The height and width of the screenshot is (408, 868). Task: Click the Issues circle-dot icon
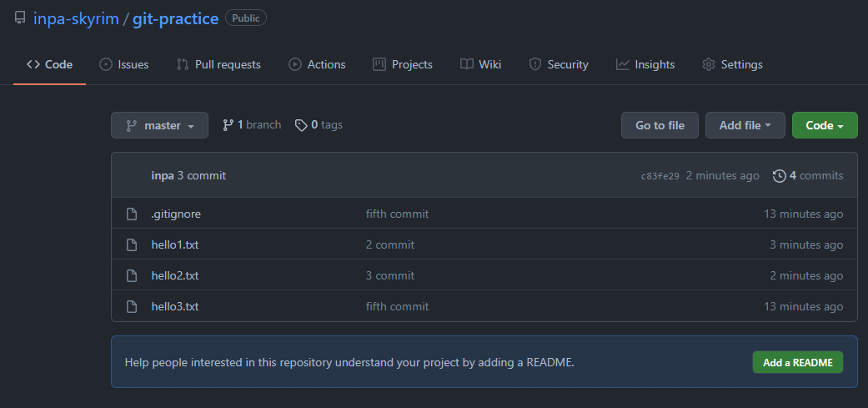pos(106,65)
